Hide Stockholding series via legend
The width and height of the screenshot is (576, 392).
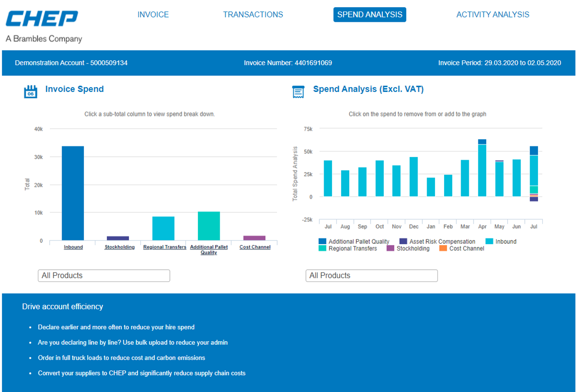[408, 248]
